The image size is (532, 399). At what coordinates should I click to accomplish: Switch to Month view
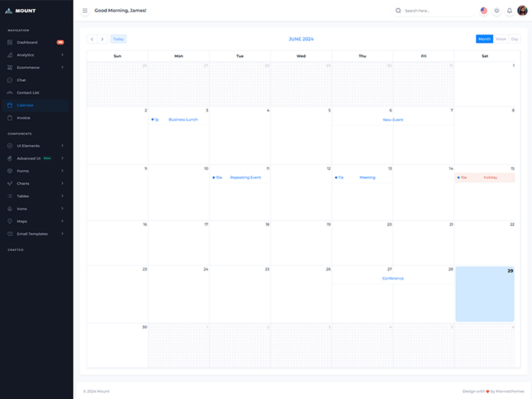[x=485, y=39]
